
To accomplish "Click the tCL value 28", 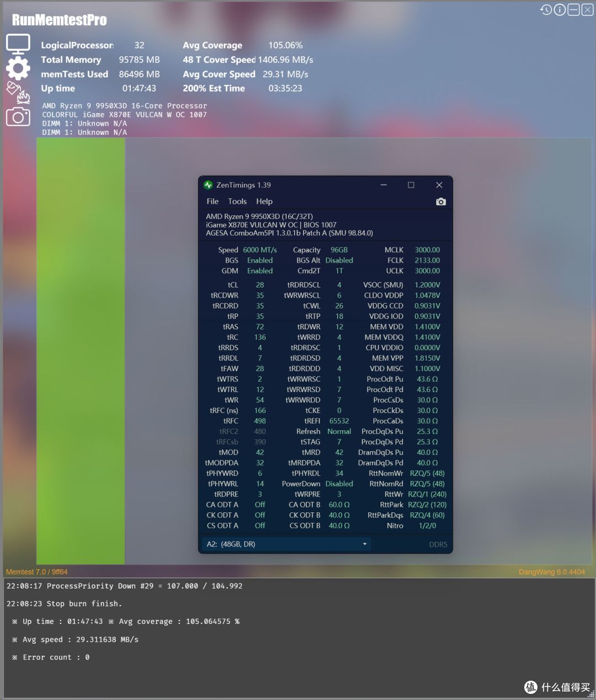I will point(260,285).
